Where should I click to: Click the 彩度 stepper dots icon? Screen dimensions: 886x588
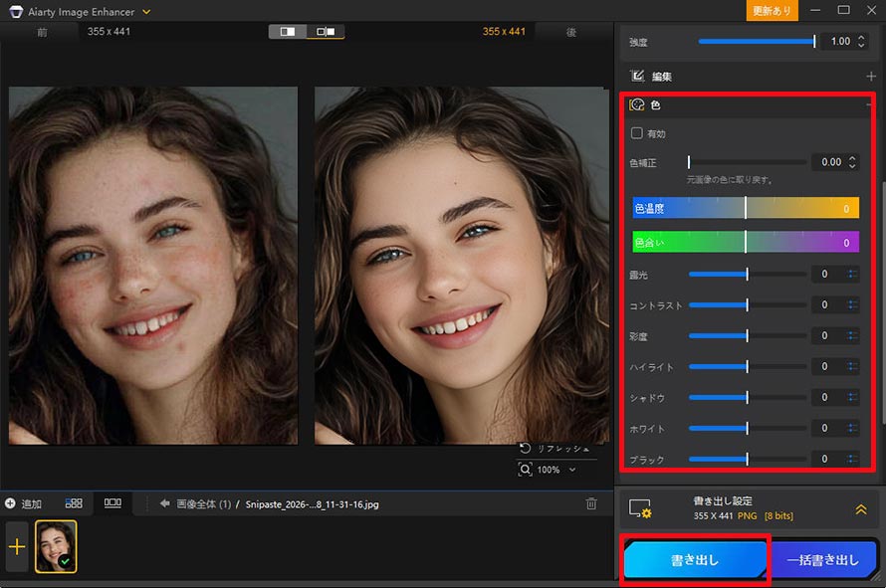coord(852,335)
